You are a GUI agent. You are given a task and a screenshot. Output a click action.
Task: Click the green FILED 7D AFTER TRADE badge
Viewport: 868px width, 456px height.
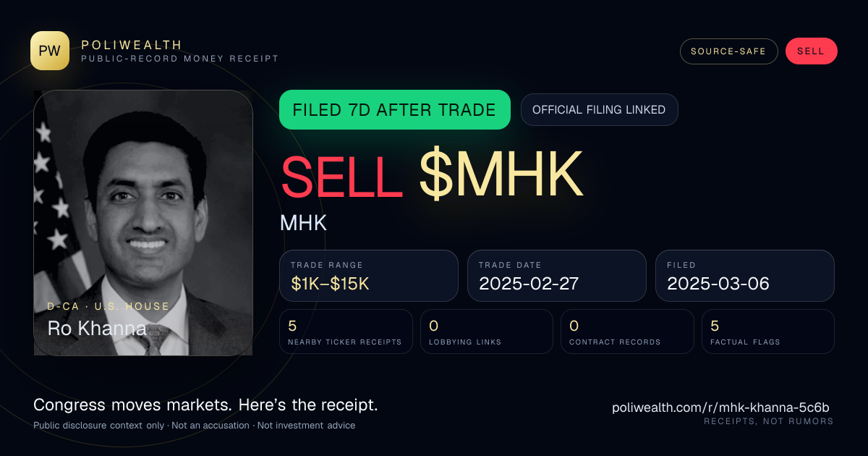coord(395,110)
